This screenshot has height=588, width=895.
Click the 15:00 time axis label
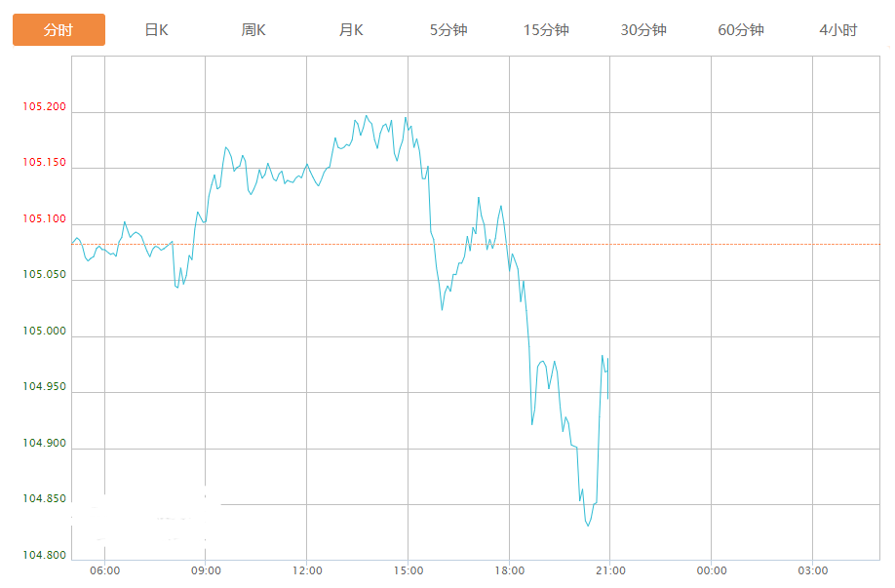(x=409, y=570)
